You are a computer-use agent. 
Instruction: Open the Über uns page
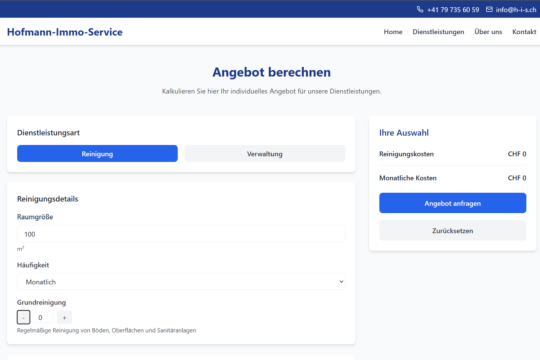click(x=488, y=32)
